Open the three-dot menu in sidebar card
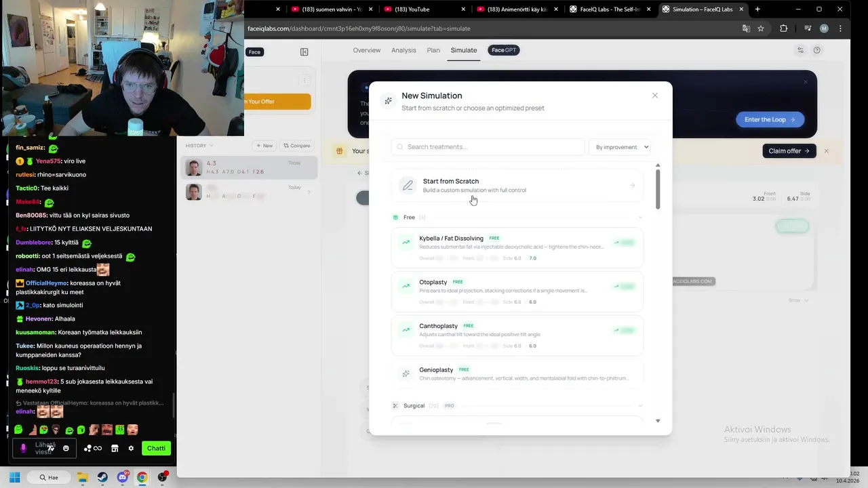868x488 pixels. [304, 81]
